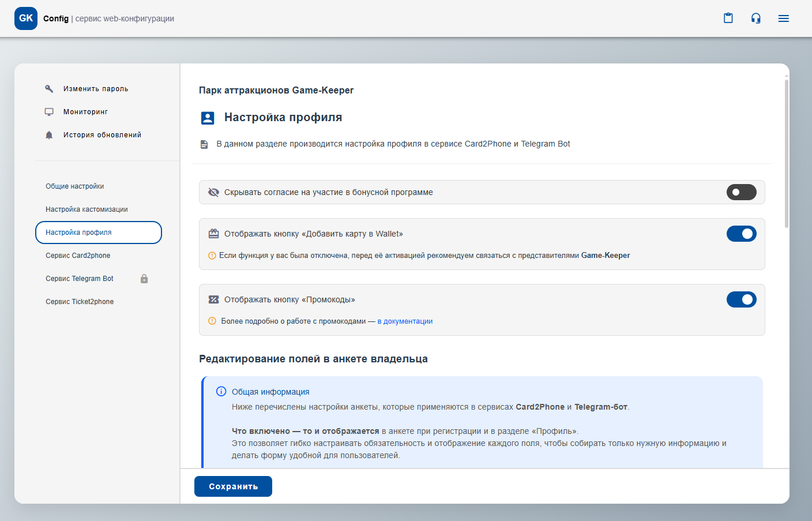Turn off the «Промокоды» button toggle

point(741,299)
